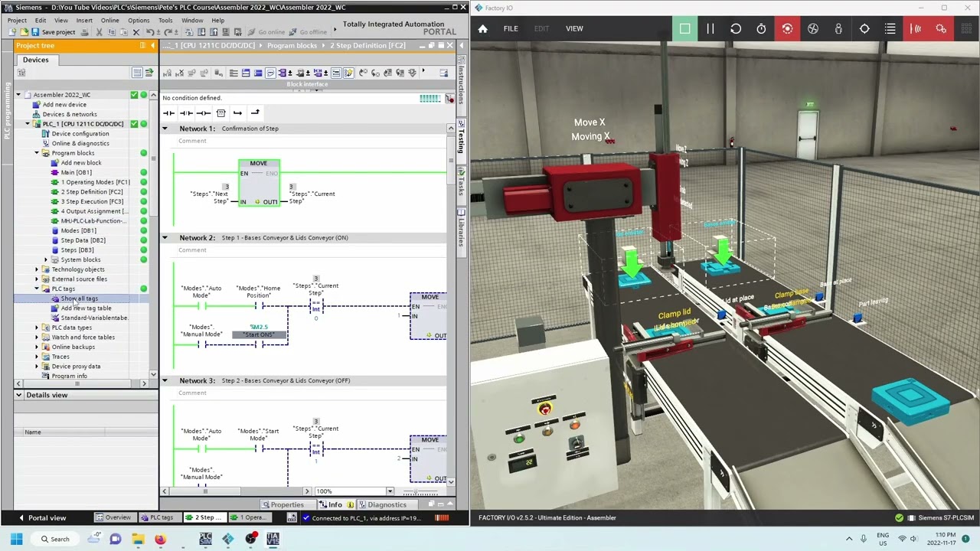
Task: Open the zoom percentage dropdown
Action: [390, 491]
